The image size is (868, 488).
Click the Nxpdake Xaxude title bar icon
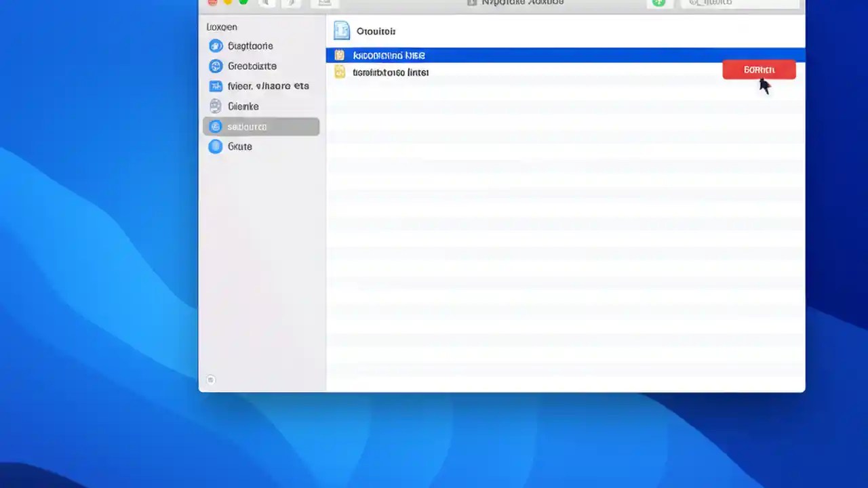coord(472,3)
